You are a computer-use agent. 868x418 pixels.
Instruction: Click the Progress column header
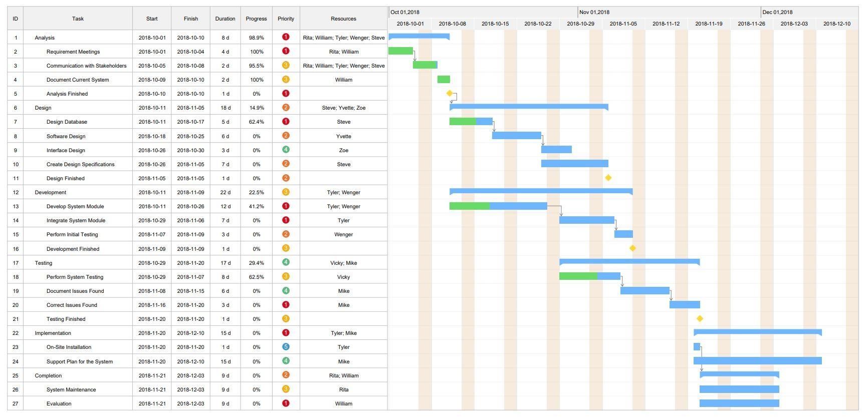click(257, 19)
